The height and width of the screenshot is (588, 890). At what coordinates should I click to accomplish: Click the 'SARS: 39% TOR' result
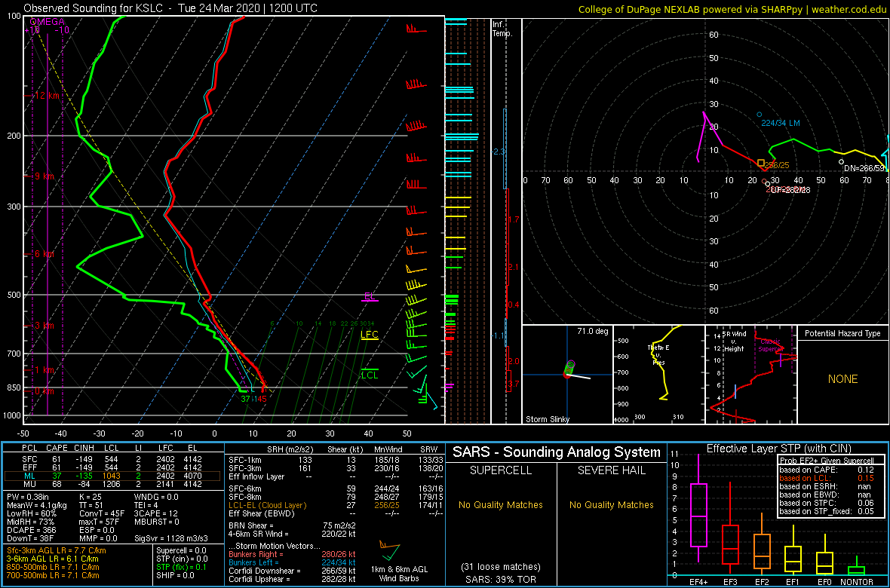tap(500, 578)
